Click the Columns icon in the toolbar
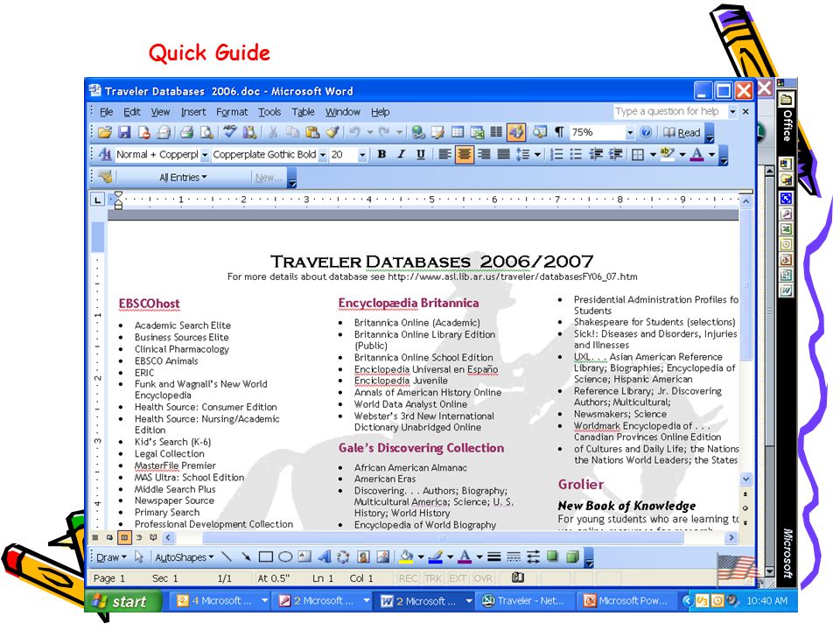The height and width of the screenshot is (630, 840). [497, 132]
